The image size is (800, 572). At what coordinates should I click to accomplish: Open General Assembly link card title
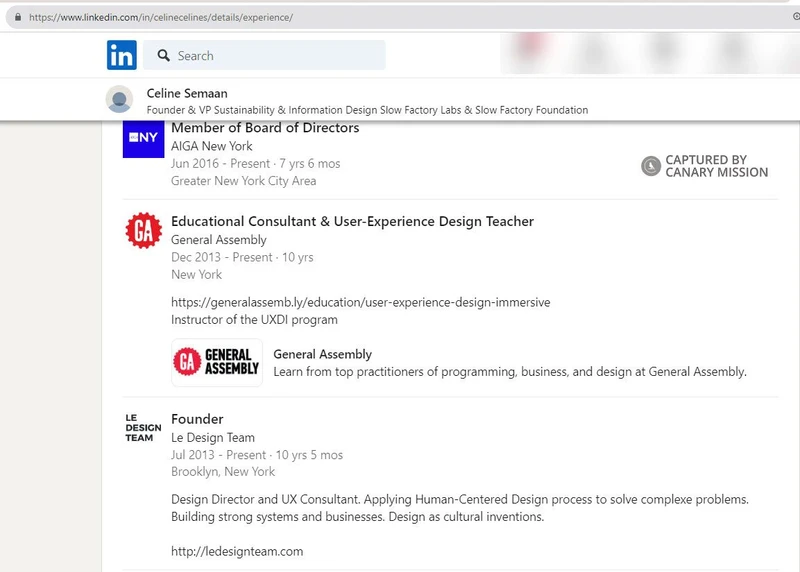[x=322, y=354]
